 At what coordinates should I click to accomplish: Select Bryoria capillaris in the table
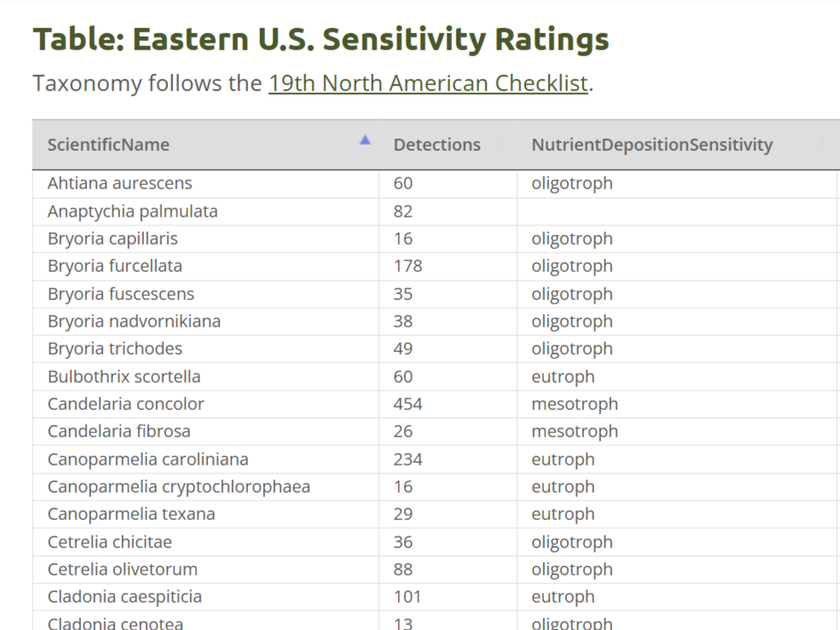coord(113,239)
